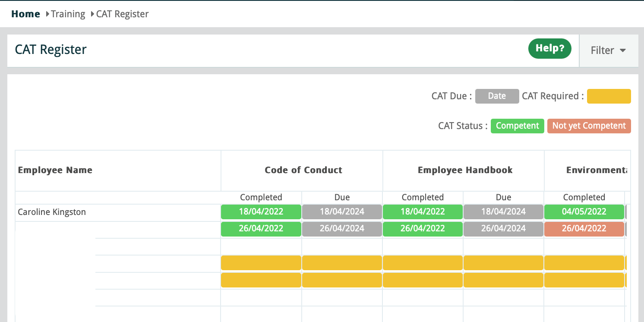Click the green Competent status badge

(517, 126)
